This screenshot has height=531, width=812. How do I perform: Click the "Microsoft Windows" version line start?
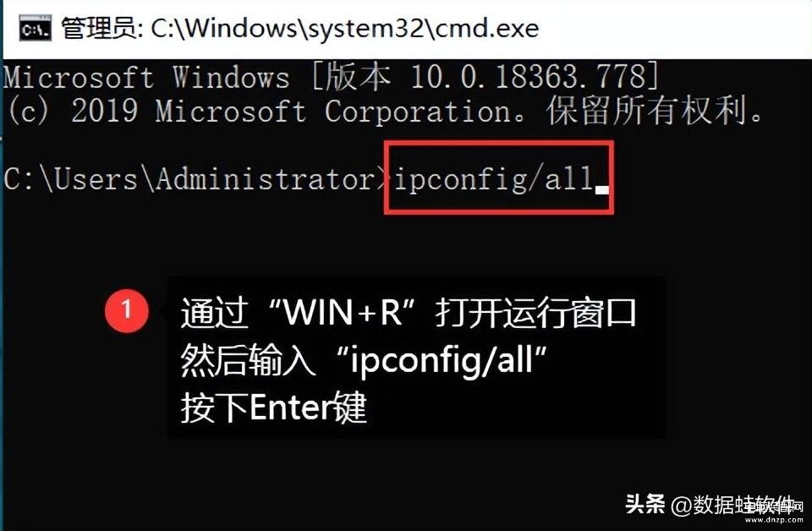146,78
